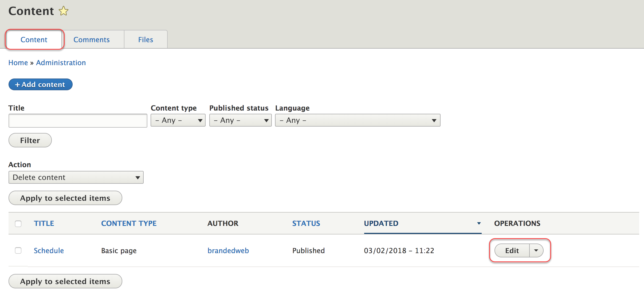Image resolution: width=644 pixels, height=298 pixels.
Task: Expand the Published status dropdown
Action: (x=240, y=120)
